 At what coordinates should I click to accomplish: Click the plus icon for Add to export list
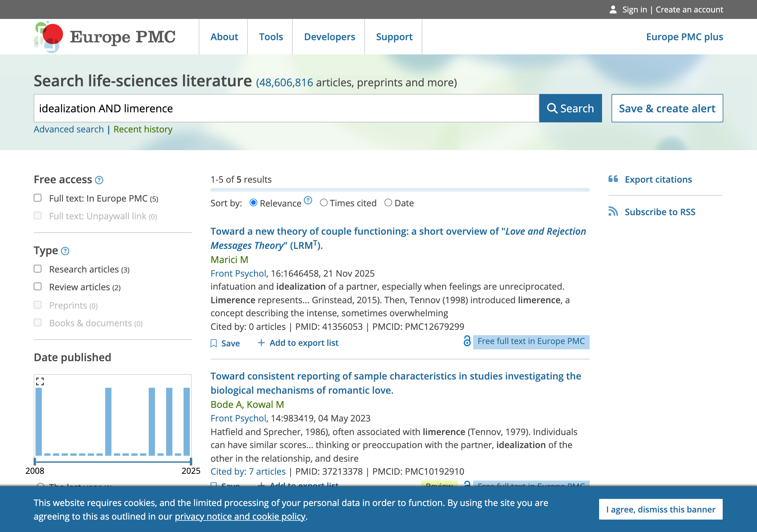tap(261, 343)
